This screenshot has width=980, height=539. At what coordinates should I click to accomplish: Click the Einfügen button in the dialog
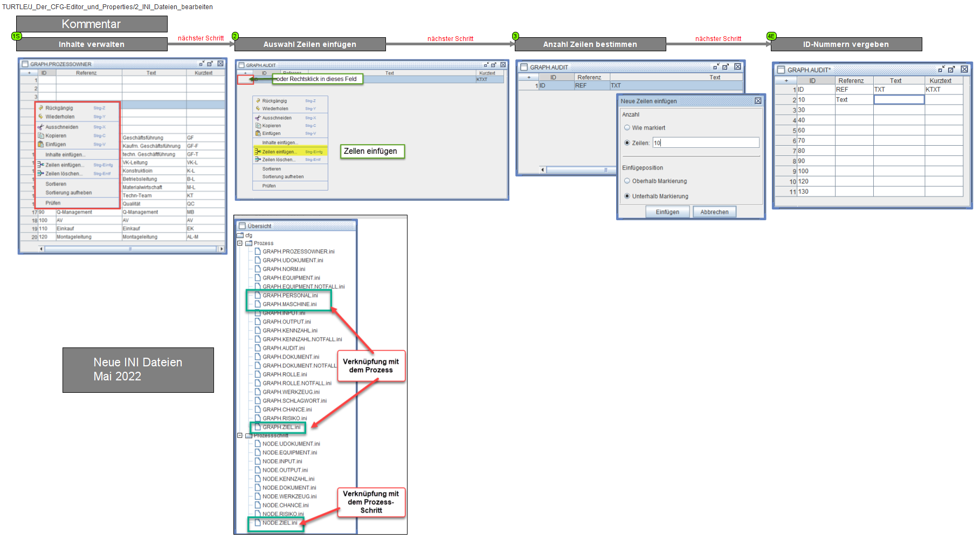tap(667, 212)
